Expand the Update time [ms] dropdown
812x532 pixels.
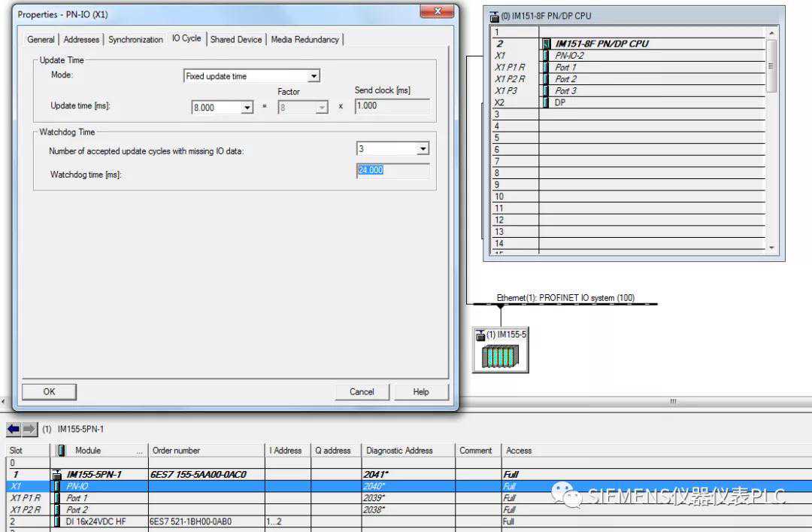247,108
